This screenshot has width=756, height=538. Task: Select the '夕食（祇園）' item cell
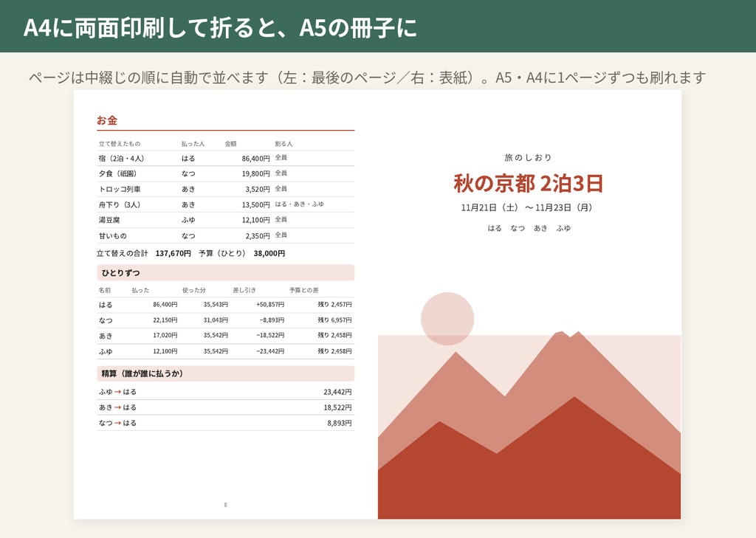(118, 173)
